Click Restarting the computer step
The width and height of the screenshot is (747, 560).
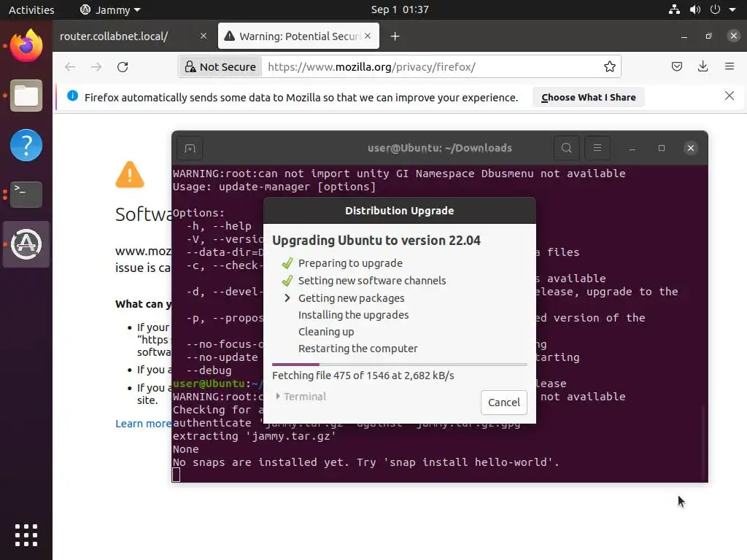[357, 348]
